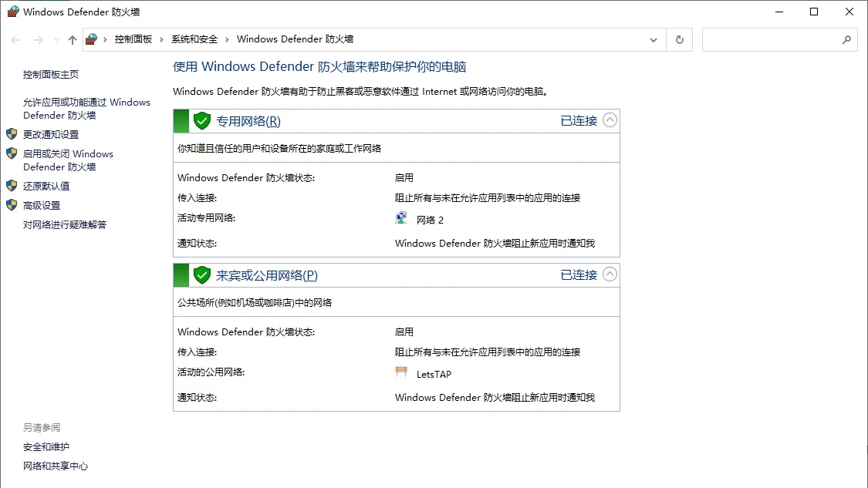Collapse the 专用网络 section chevron

coord(610,120)
